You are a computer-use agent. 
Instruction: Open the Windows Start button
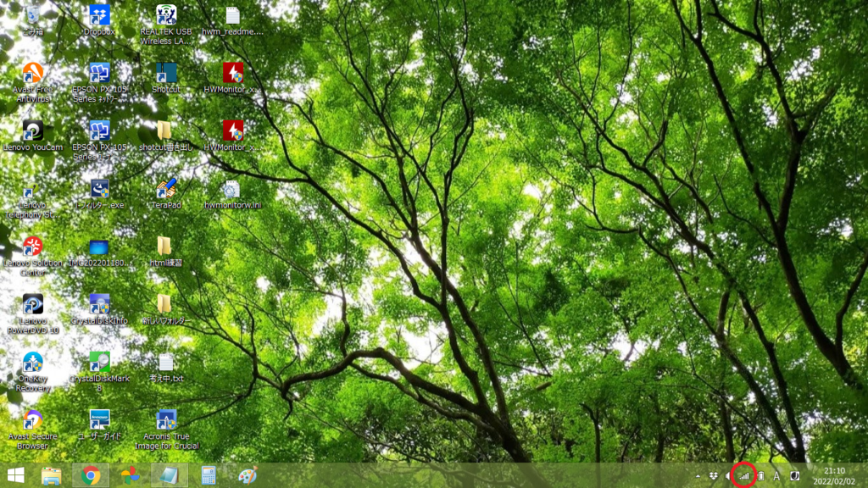(x=15, y=475)
